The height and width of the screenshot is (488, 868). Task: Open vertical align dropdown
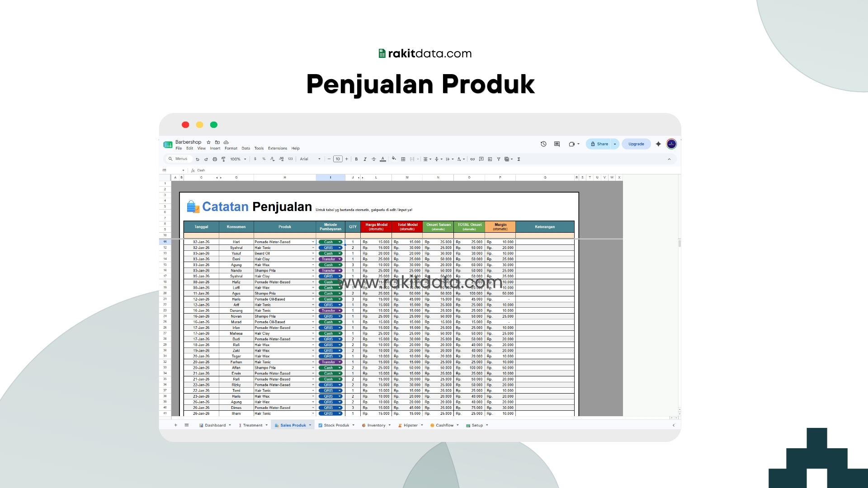438,159
